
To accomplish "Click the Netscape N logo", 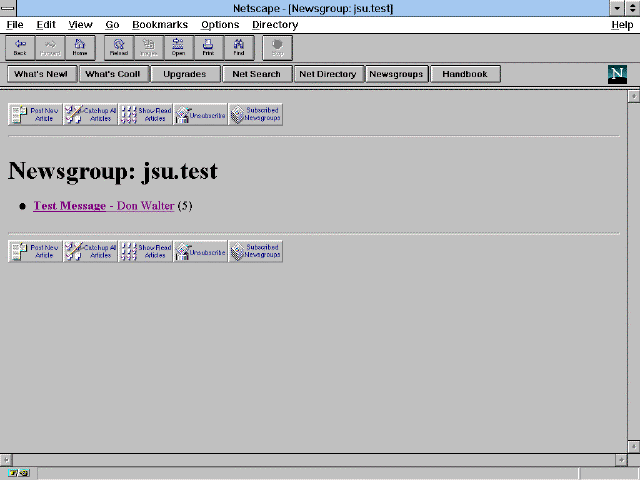I will 617,74.
